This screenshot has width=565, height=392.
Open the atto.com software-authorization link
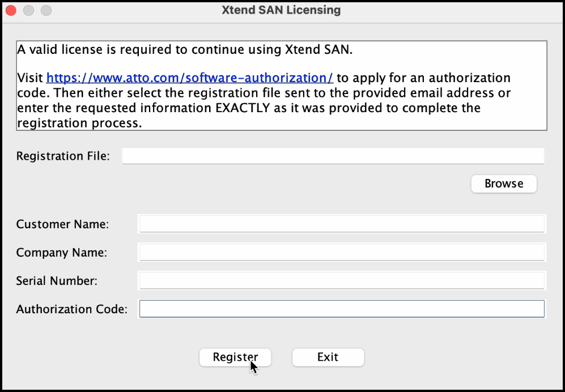[189, 78]
